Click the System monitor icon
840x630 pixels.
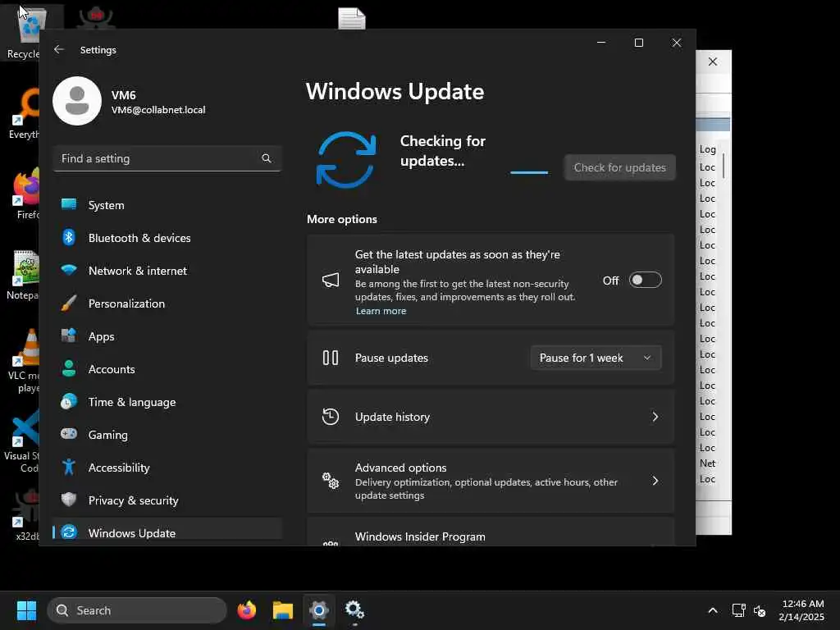[x=69, y=204]
